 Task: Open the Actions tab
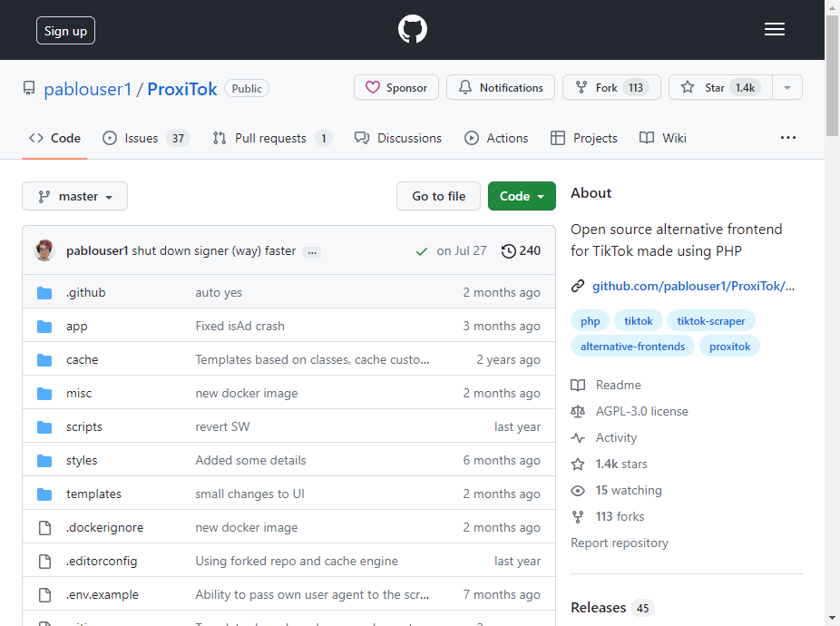click(496, 138)
